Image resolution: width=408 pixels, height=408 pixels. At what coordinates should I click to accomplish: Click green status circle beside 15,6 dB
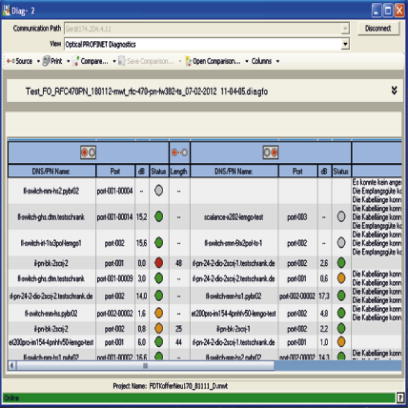159,243
